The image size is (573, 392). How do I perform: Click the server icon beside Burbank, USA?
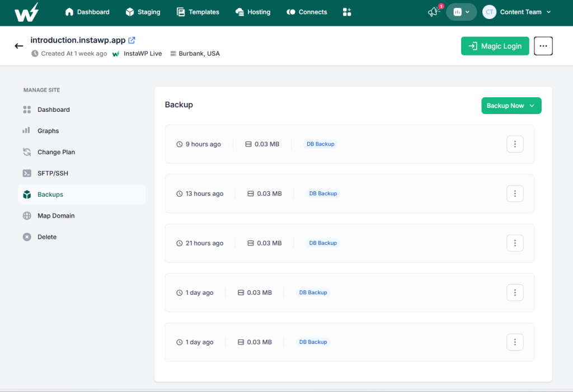[173, 53]
